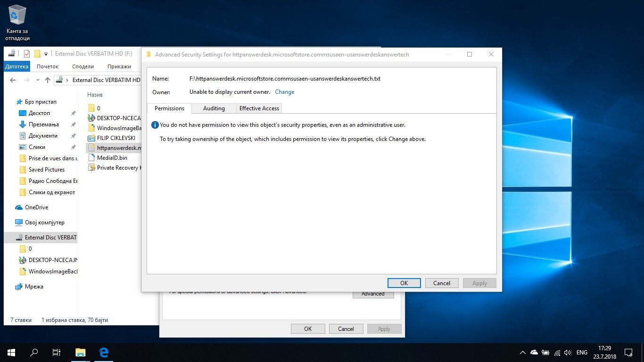Click the pin icon beside Преземања
Image resolution: width=644 pixels, height=362 pixels.
[73, 124]
